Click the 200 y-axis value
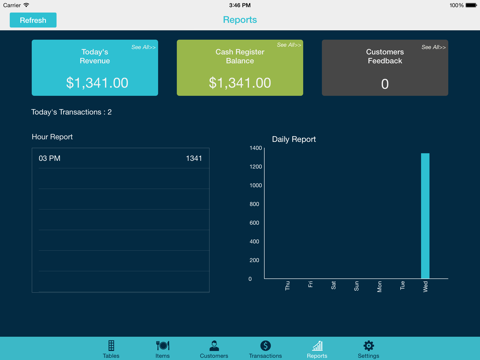The width and height of the screenshot is (480, 360). click(254, 260)
